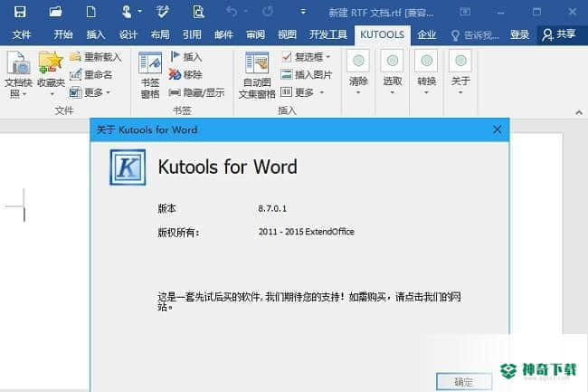
Task: Click the 登录 sign-in link
Action: (x=519, y=35)
